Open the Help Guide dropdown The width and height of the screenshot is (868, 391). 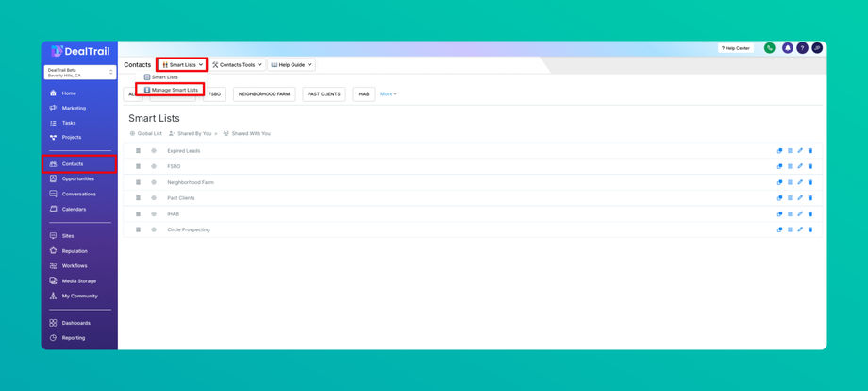(x=292, y=65)
